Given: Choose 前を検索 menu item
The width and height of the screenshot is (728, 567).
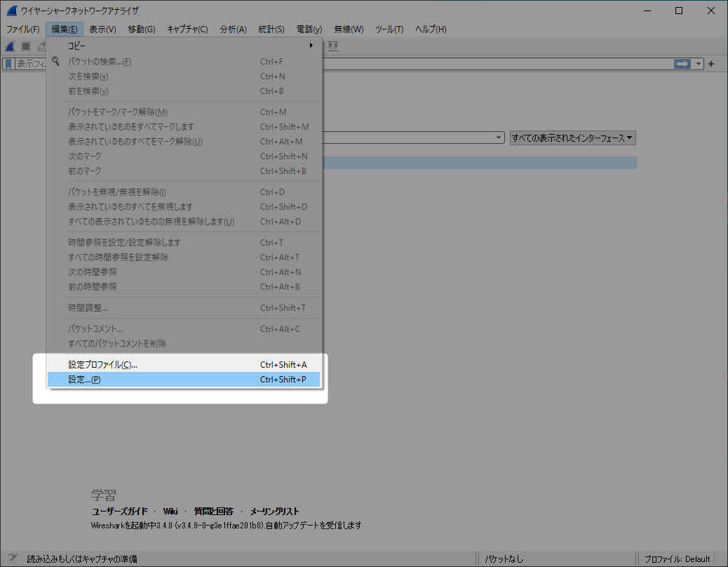Looking at the screenshot, I should (183, 91).
